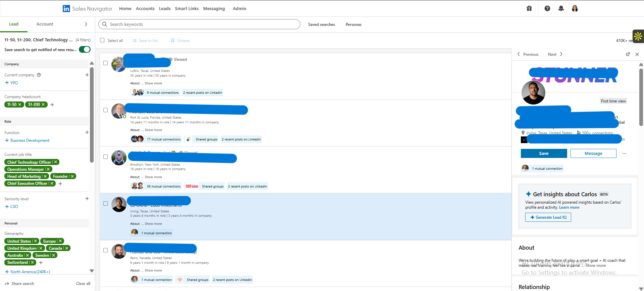
Task: Expand the Current company filter
Action: coord(87,75)
